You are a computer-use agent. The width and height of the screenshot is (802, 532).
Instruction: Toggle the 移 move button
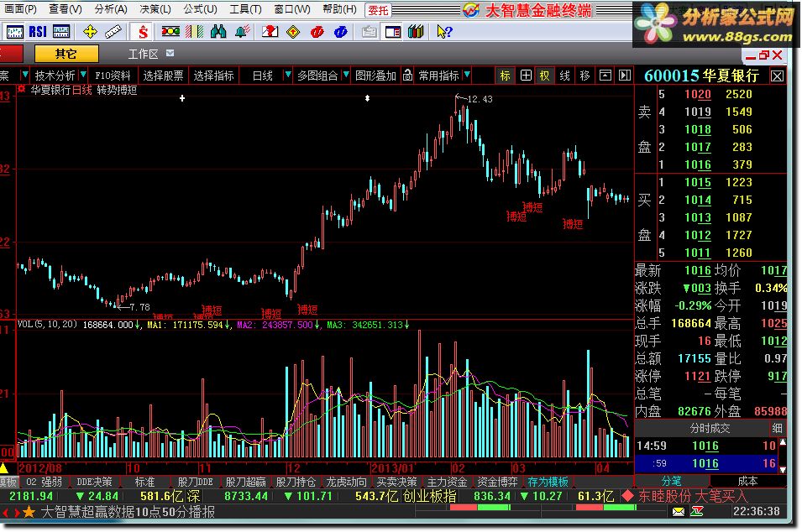pyautogui.click(x=585, y=76)
